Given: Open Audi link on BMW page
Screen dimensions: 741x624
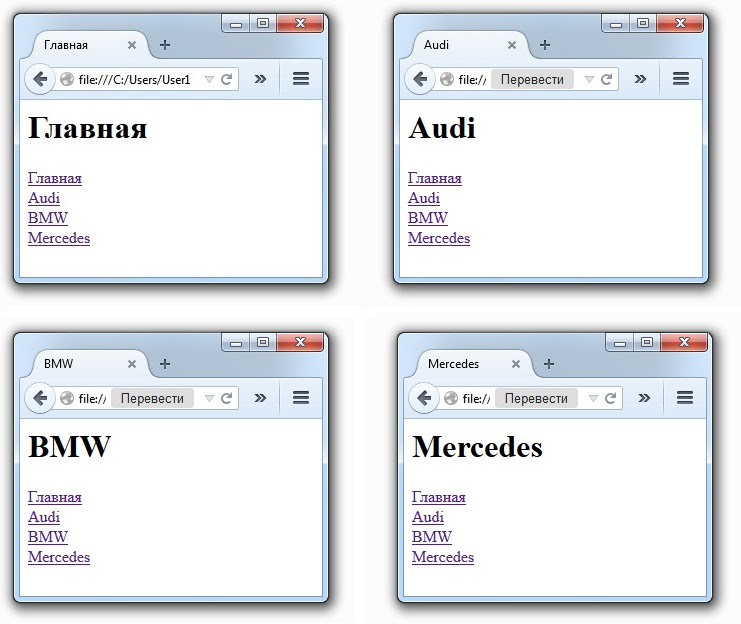Looking at the screenshot, I should [x=44, y=517].
